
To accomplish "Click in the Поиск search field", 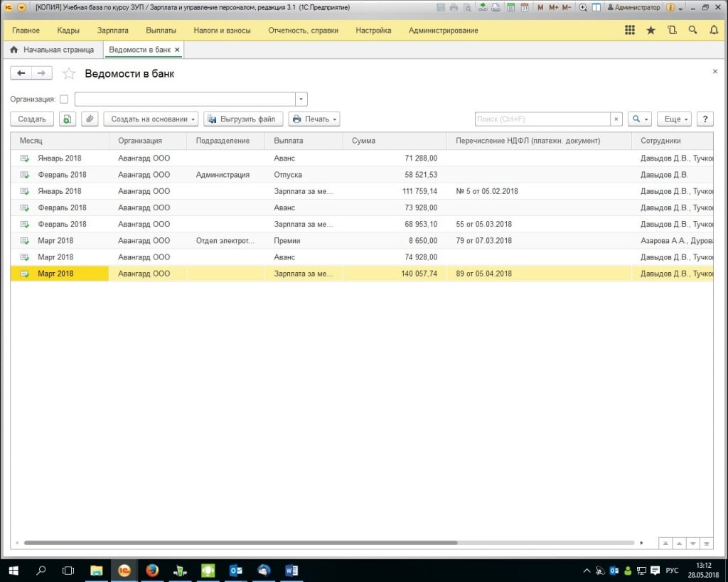I will (542, 119).
